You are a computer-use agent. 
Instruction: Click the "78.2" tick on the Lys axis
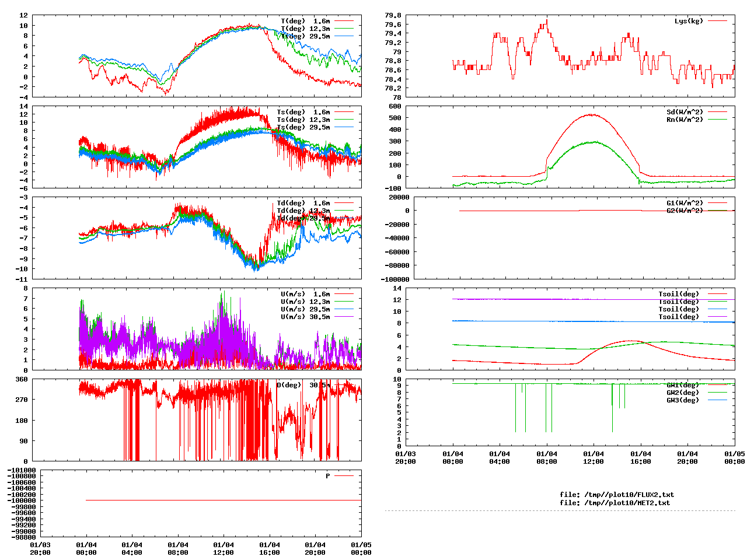393,89
